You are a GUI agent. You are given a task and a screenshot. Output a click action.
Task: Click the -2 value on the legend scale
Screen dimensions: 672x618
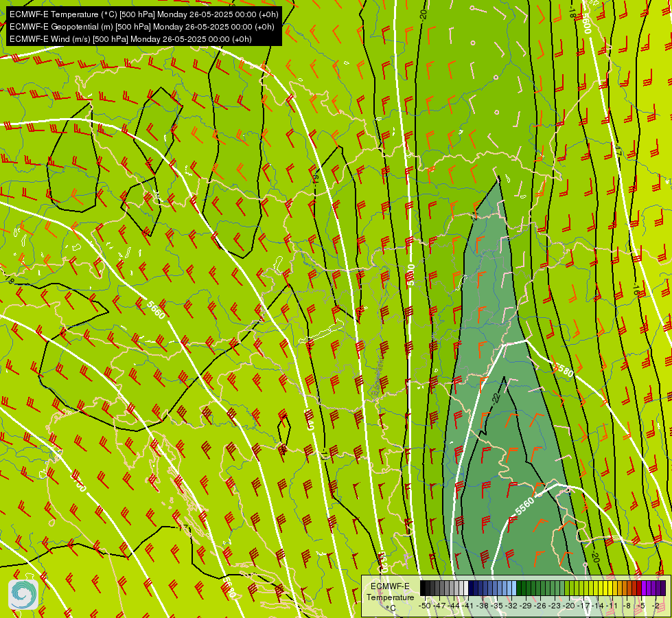pyautogui.click(x=656, y=606)
